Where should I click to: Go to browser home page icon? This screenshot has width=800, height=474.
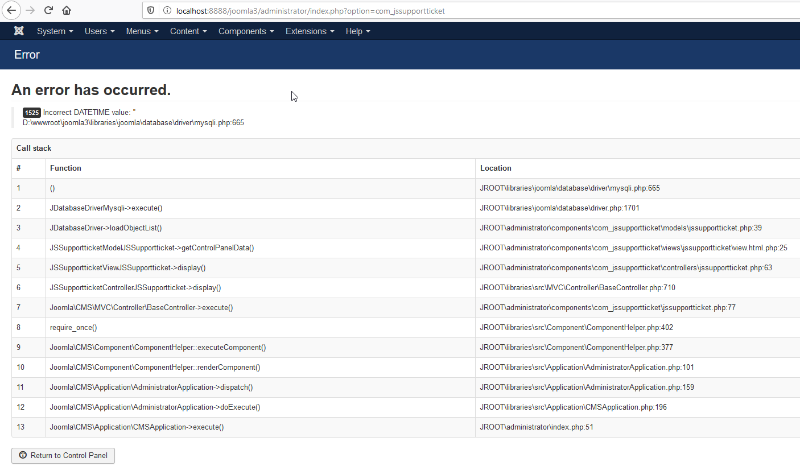click(66, 10)
